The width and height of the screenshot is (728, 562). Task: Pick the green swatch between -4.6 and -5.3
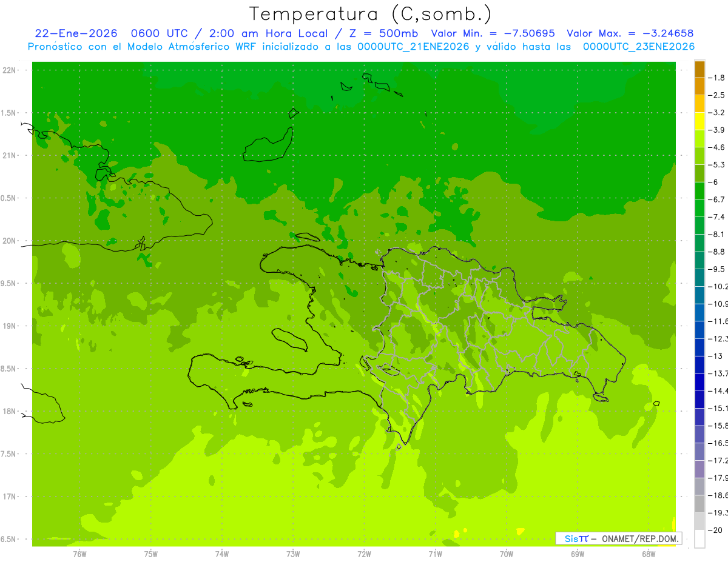click(x=699, y=156)
